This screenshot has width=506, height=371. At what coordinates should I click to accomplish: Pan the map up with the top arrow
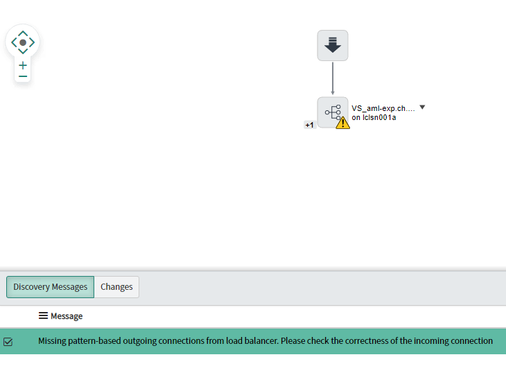[23, 33]
